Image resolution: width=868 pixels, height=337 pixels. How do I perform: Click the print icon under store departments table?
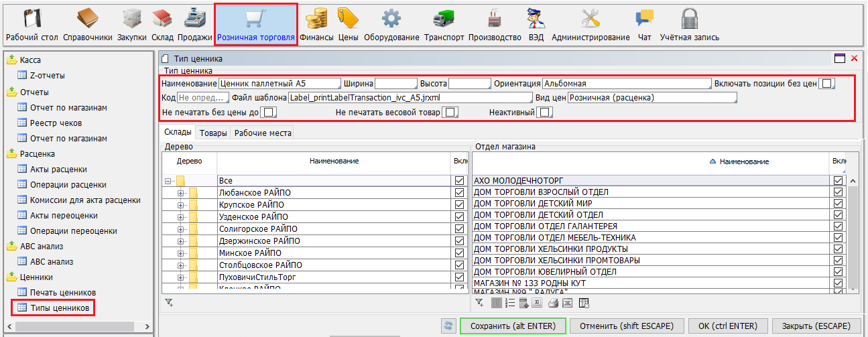point(553,303)
